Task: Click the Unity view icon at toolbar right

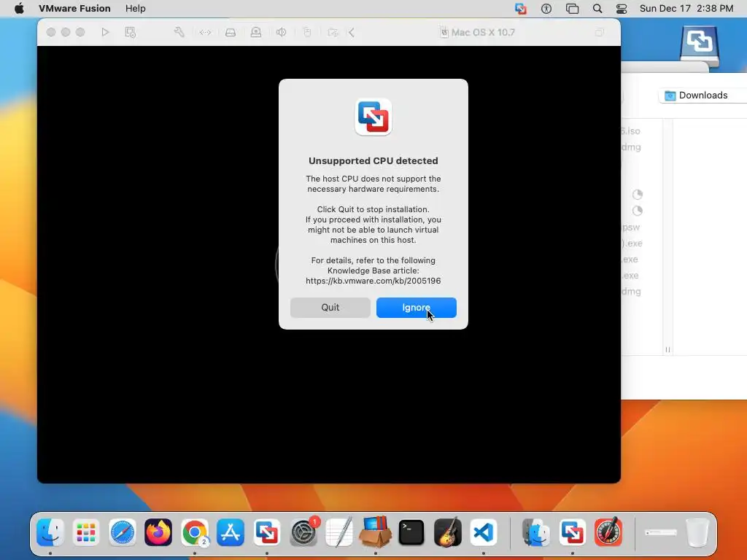Action: [x=600, y=32]
